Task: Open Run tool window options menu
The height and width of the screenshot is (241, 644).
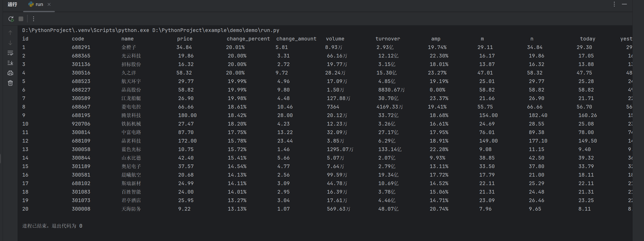Action: pyautogui.click(x=614, y=4)
